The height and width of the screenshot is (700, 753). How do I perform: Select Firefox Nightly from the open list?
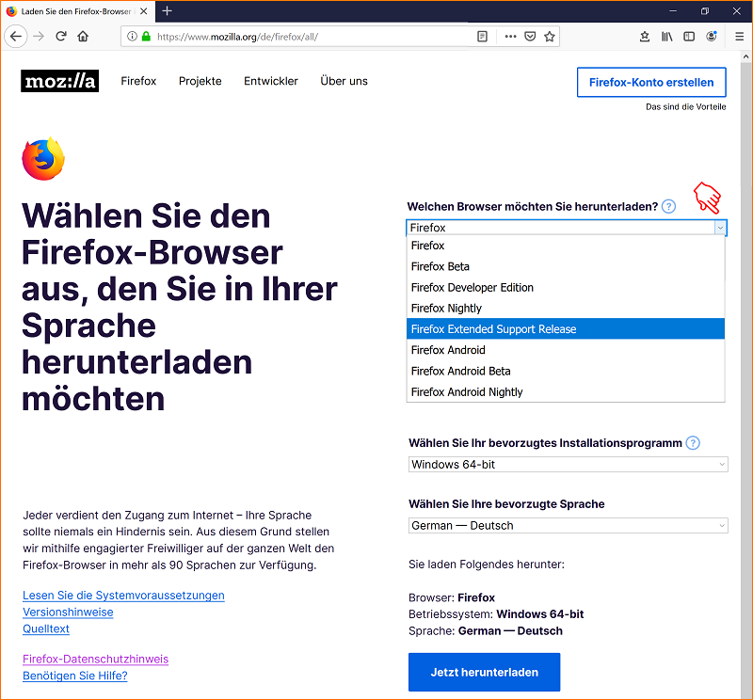pyautogui.click(x=446, y=308)
